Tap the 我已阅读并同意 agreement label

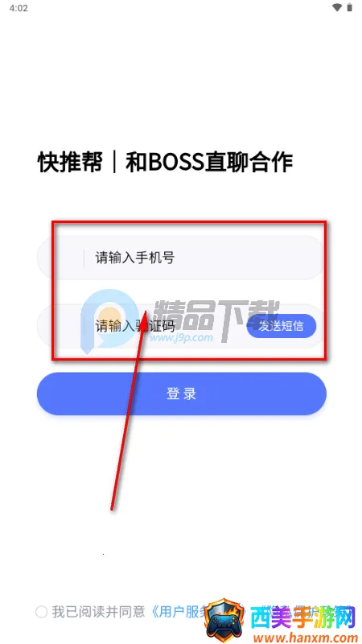pyautogui.click(x=98, y=612)
